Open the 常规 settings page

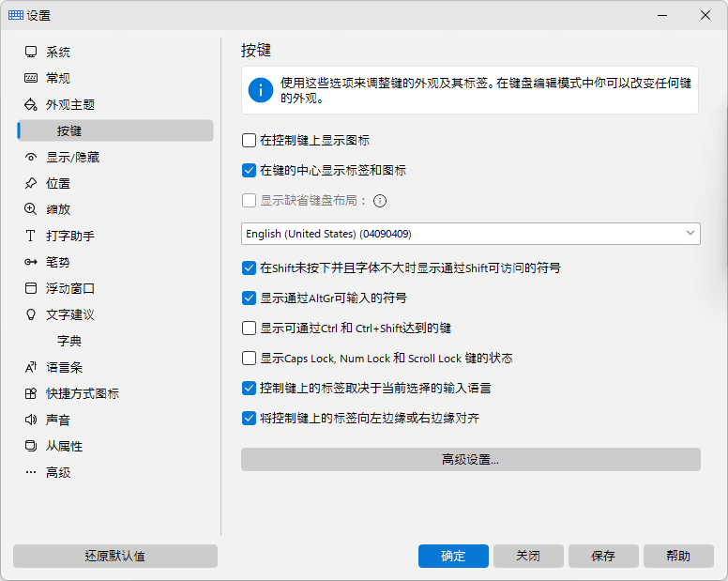click(x=115, y=78)
